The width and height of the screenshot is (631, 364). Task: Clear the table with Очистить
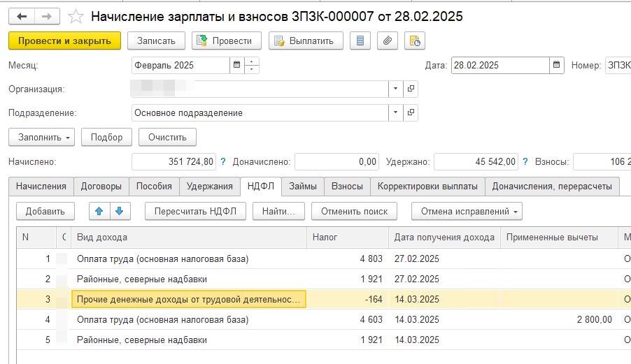coord(167,138)
